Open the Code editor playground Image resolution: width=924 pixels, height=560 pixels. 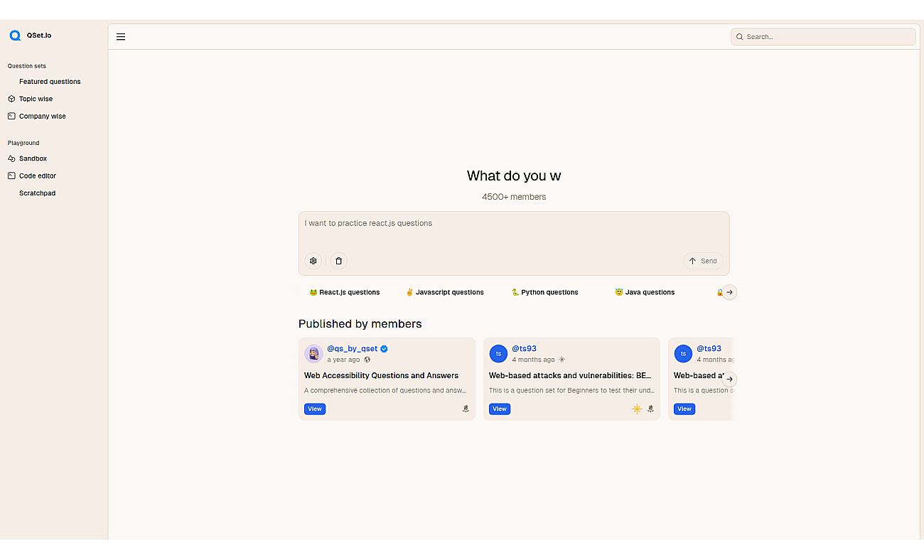(x=38, y=176)
